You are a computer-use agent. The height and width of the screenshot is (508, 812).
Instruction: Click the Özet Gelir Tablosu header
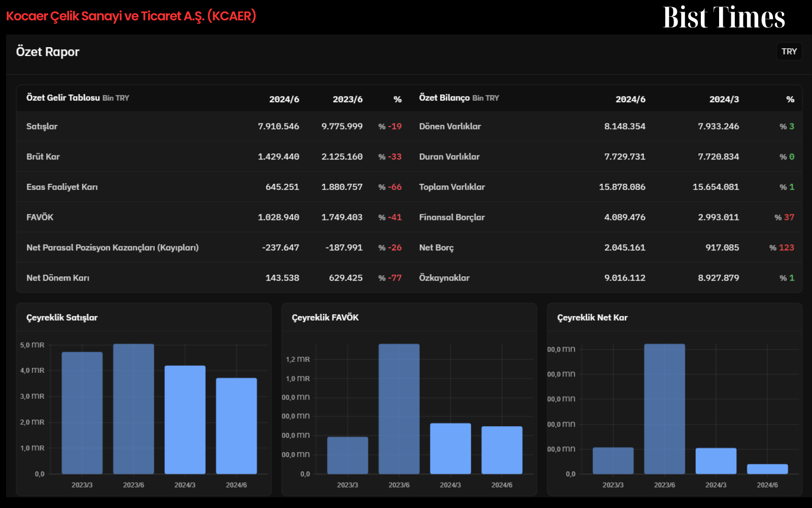[x=78, y=98]
